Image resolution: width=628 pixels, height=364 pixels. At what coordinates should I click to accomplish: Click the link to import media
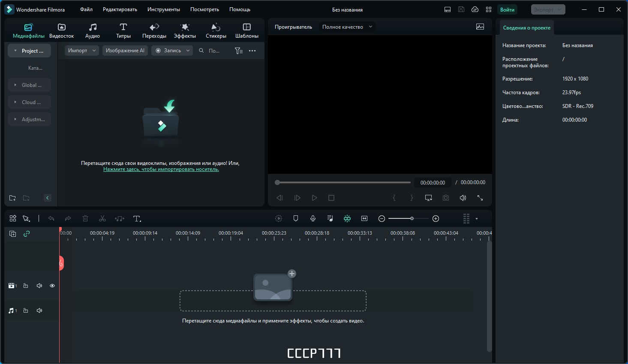(161, 169)
